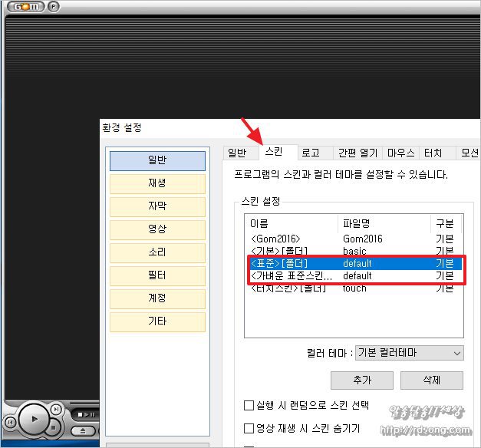This screenshot has width=481, height=448.
Task: Go back to the previous track
Action: [x=10, y=422]
